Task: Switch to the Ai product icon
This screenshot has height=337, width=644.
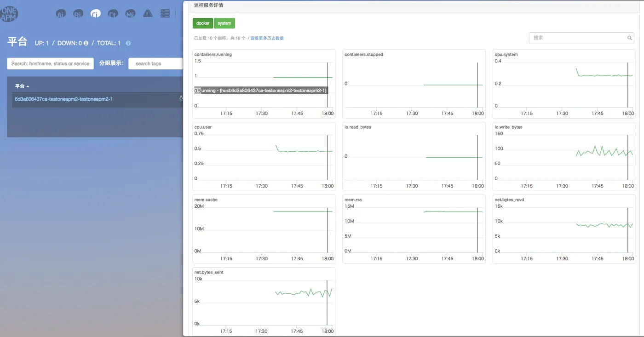Action: pos(61,14)
